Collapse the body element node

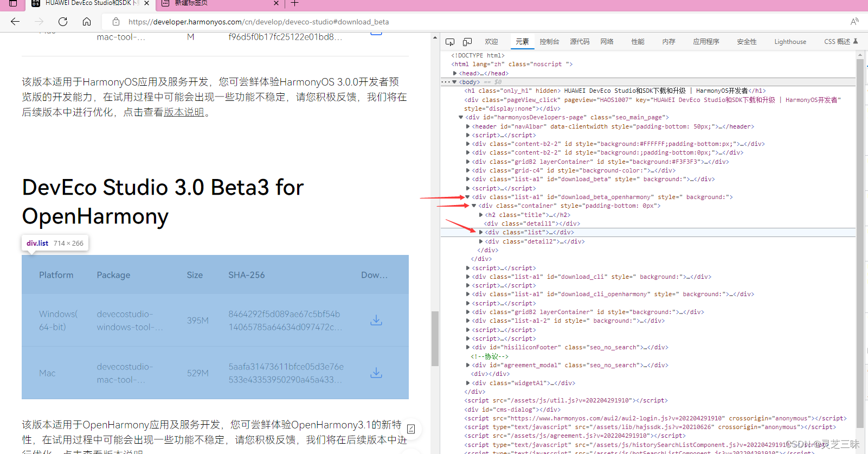(x=454, y=82)
